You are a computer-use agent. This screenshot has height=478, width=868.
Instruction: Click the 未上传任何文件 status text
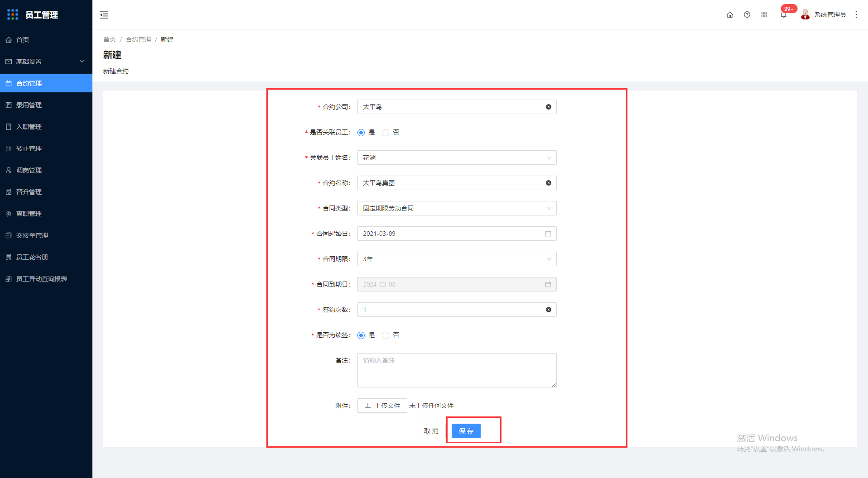tap(431, 406)
